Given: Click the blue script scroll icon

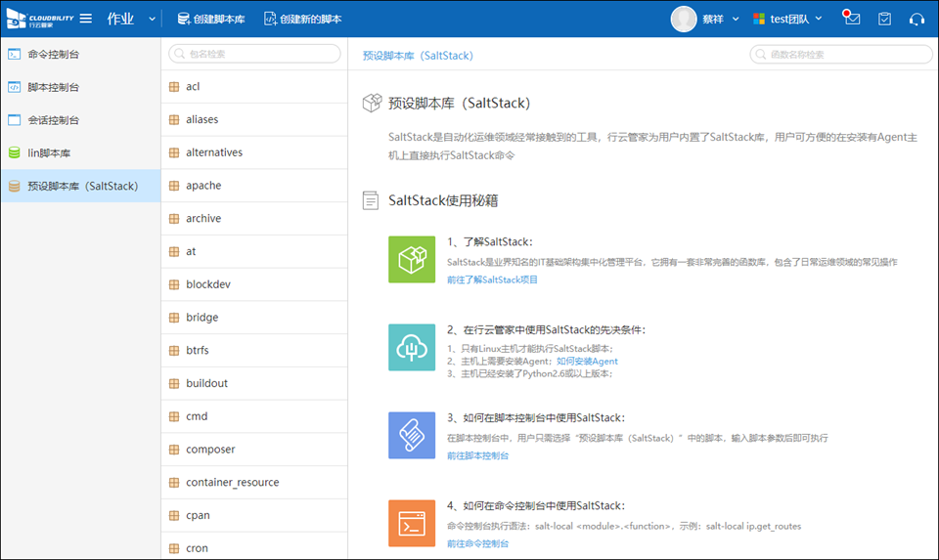Looking at the screenshot, I should coord(412,436).
